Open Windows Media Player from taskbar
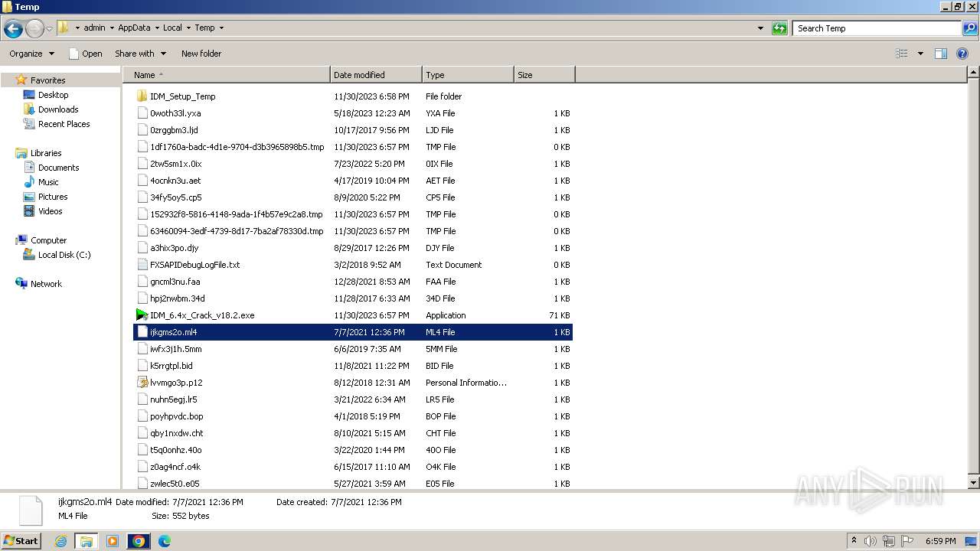Image resolution: width=980 pixels, height=551 pixels. pyautogui.click(x=113, y=541)
